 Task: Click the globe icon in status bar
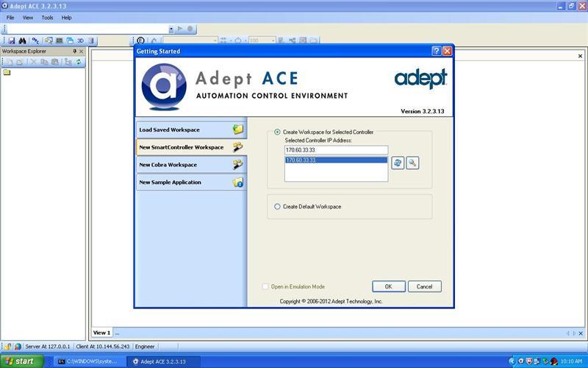[17, 347]
